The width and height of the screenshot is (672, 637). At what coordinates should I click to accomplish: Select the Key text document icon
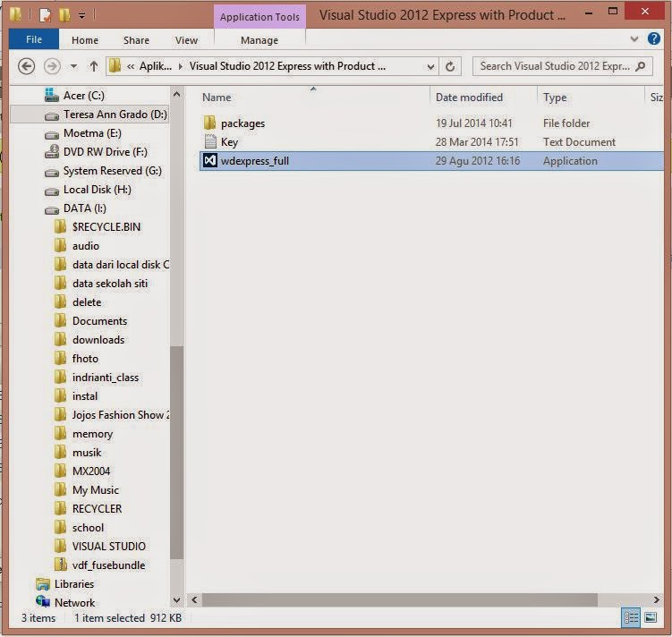210,141
